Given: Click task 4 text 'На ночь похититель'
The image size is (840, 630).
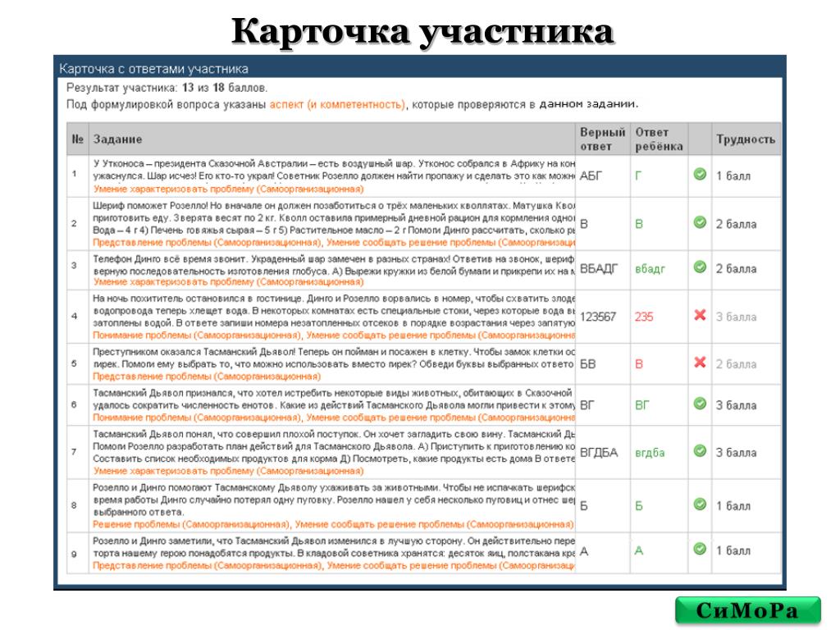Looking at the screenshot, I should [334, 311].
